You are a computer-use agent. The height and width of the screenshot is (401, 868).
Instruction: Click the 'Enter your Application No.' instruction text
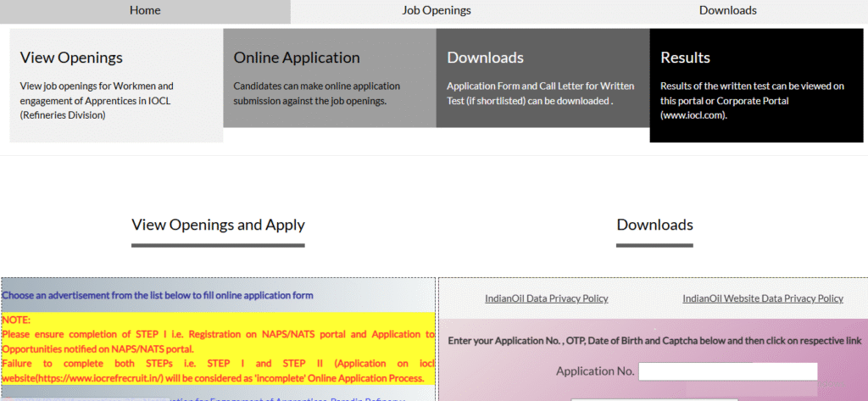(654, 341)
